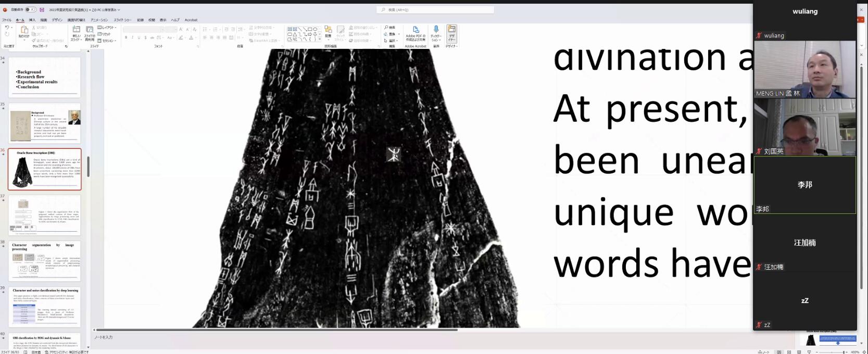This screenshot has height=354, width=868.
Task: Select slide 37 flowchart thumbnail
Action: click(x=45, y=215)
